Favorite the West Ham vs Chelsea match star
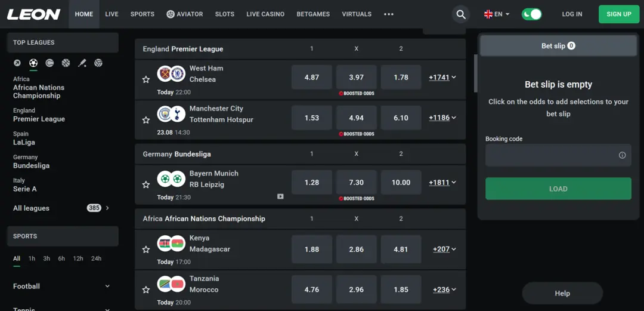The height and width of the screenshot is (311, 644). point(146,79)
